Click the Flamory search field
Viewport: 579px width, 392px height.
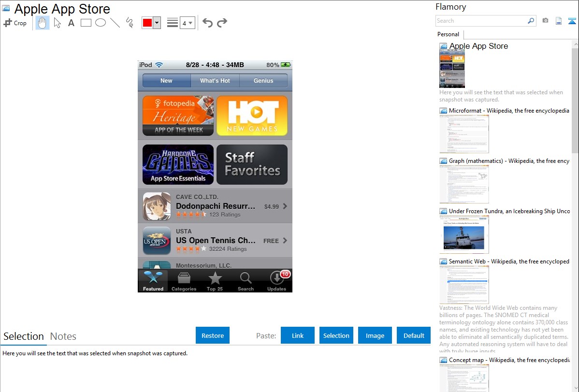[481, 21]
